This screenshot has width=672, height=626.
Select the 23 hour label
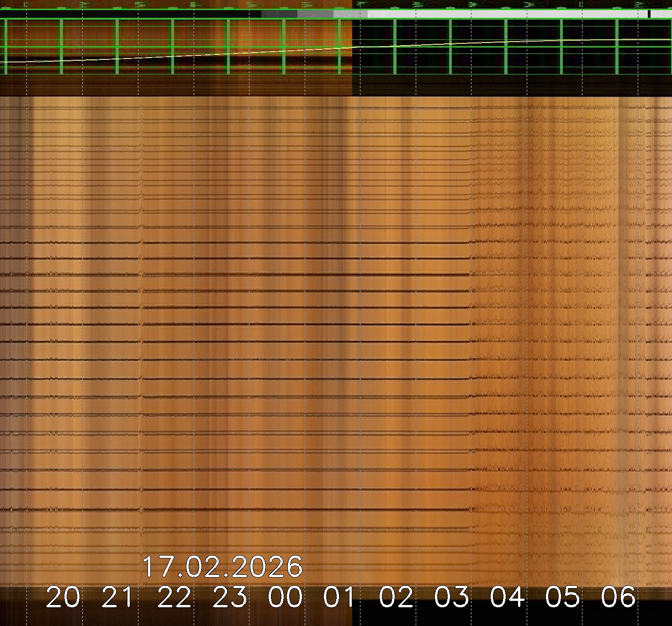tap(230, 597)
